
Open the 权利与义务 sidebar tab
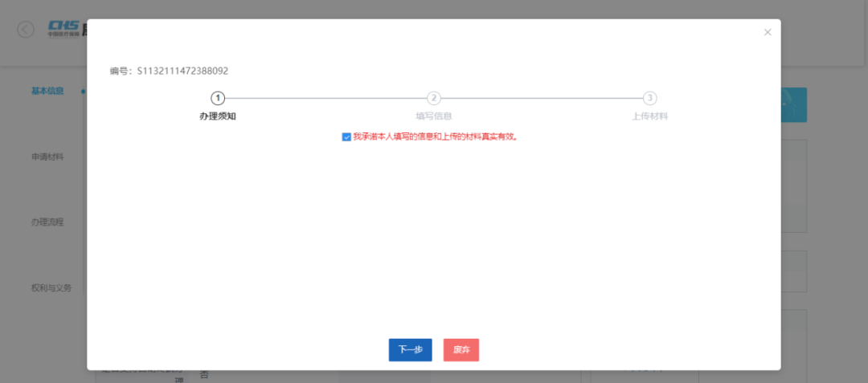click(x=51, y=287)
